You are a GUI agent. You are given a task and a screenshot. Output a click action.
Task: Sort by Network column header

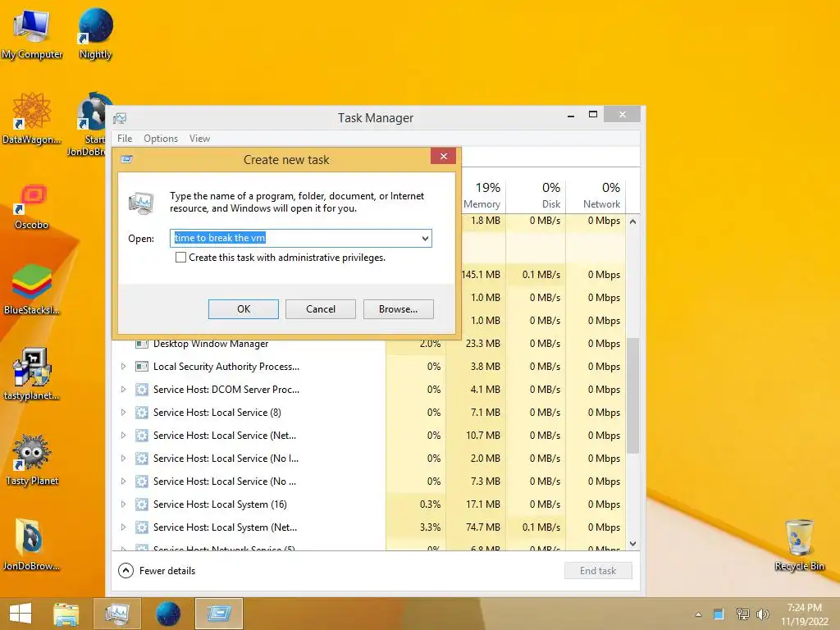pyautogui.click(x=596, y=195)
